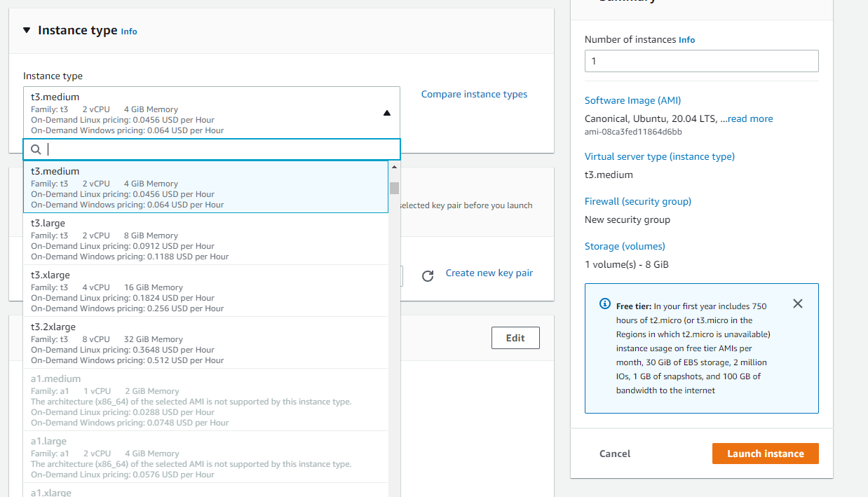Open Info link next to Instance type
The width and height of the screenshot is (868, 497).
tap(129, 32)
